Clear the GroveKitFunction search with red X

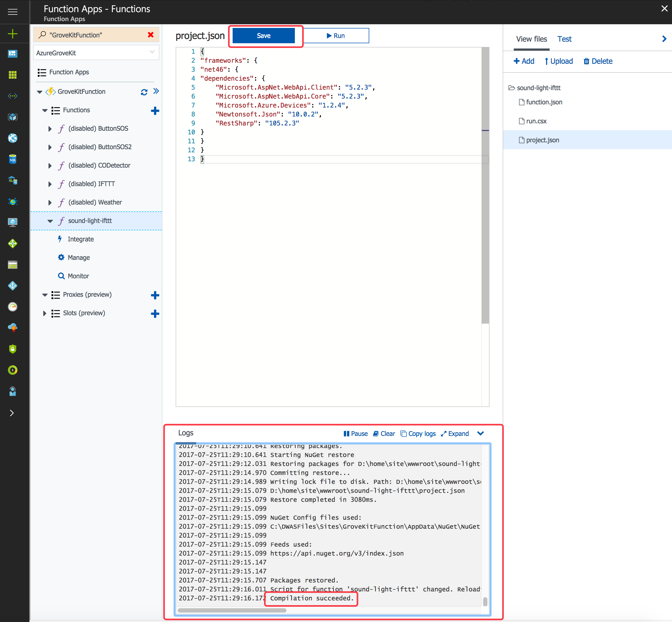click(x=151, y=35)
